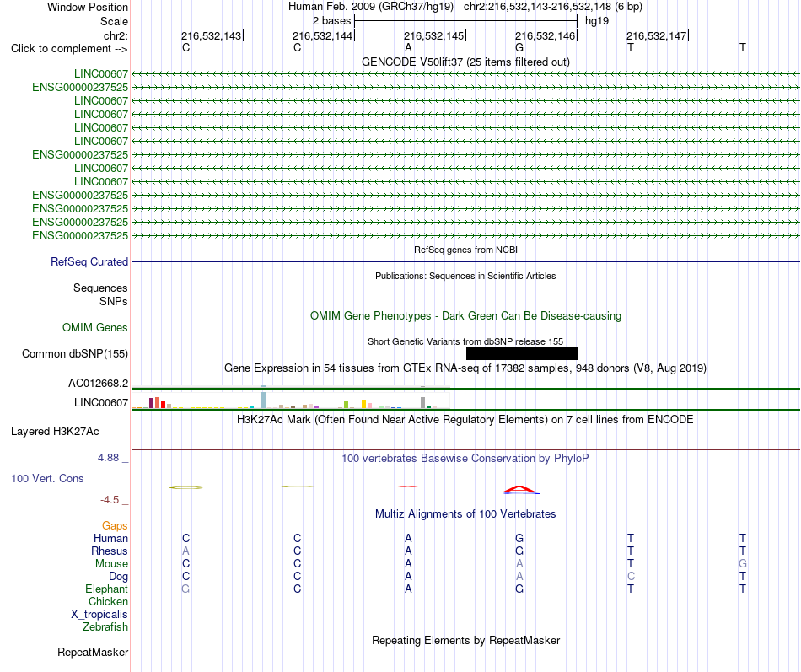Click the grey mismatched G in the Elephant row
The height and width of the screenshot is (672, 801).
[x=185, y=589]
